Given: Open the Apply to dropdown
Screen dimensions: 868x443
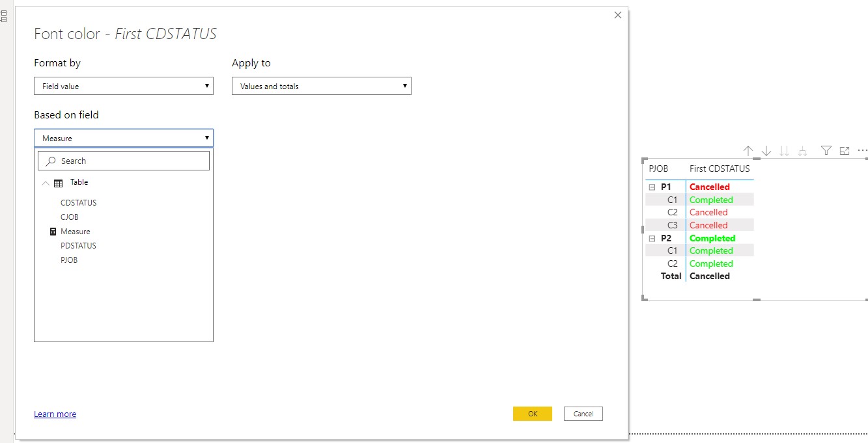Looking at the screenshot, I should point(322,86).
